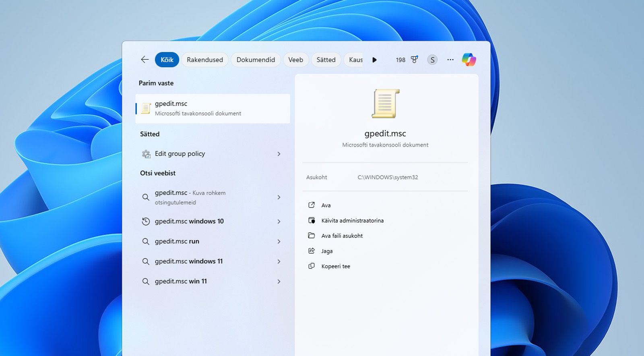Select the Kõik filter tab
The image size is (644, 356).
(x=167, y=60)
